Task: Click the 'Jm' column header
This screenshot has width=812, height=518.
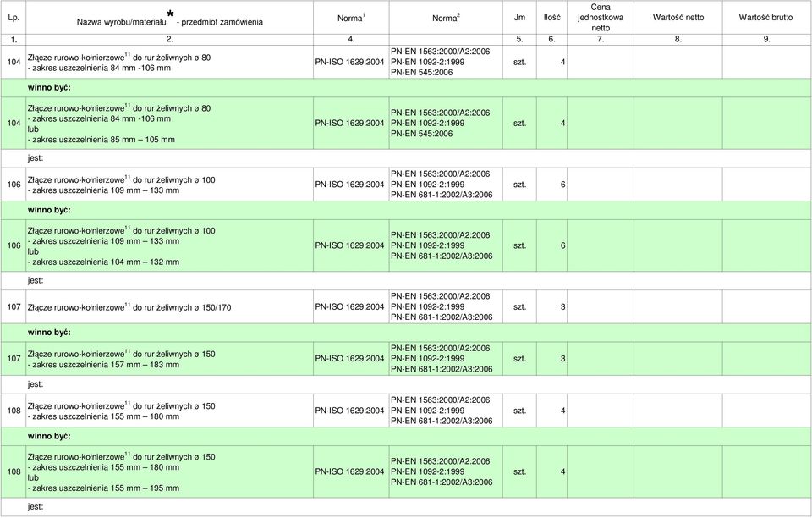Action: click(519, 18)
